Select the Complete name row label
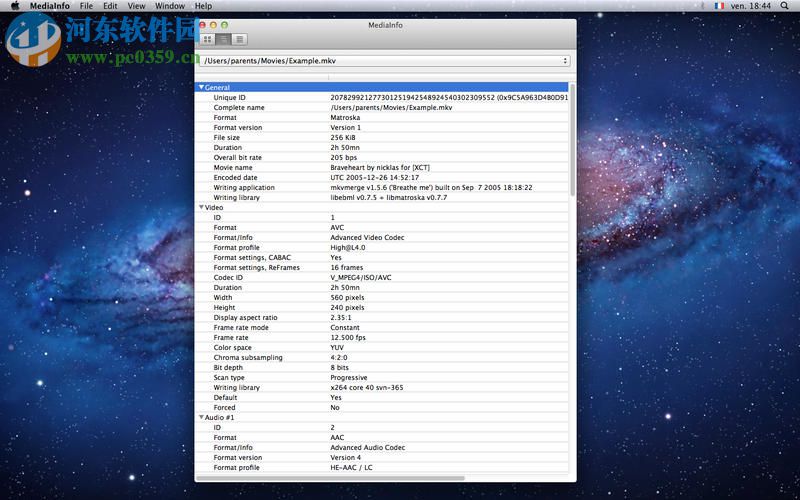The height and width of the screenshot is (500, 800). coord(239,107)
